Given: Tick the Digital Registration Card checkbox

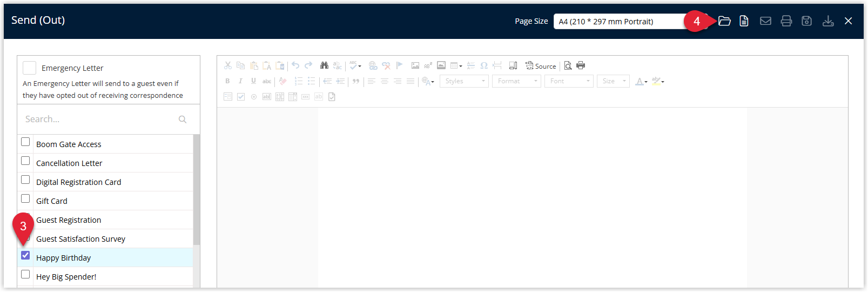Looking at the screenshot, I should pos(25,180).
